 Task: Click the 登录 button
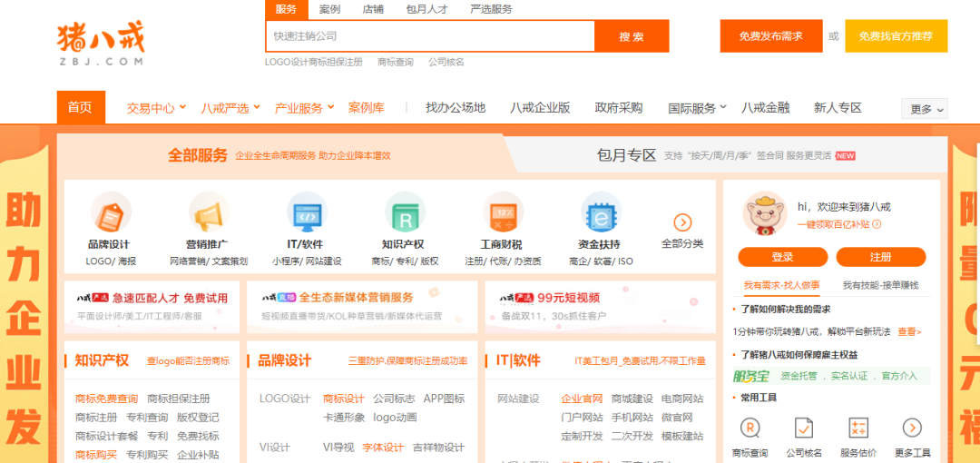point(782,257)
